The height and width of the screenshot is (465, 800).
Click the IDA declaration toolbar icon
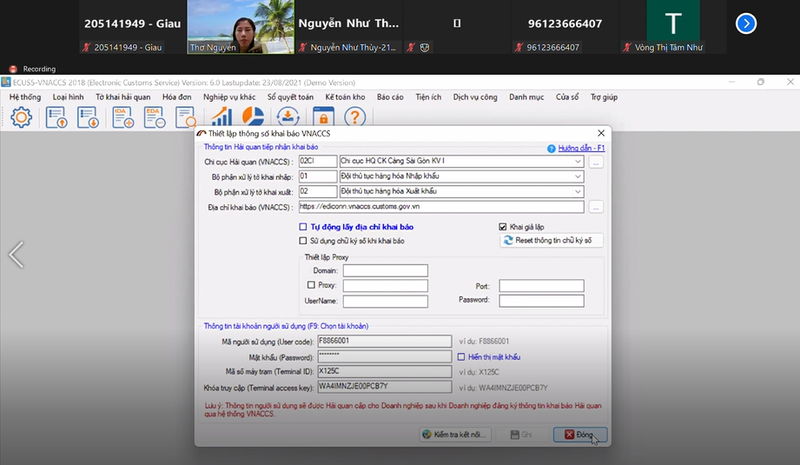click(x=124, y=117)
